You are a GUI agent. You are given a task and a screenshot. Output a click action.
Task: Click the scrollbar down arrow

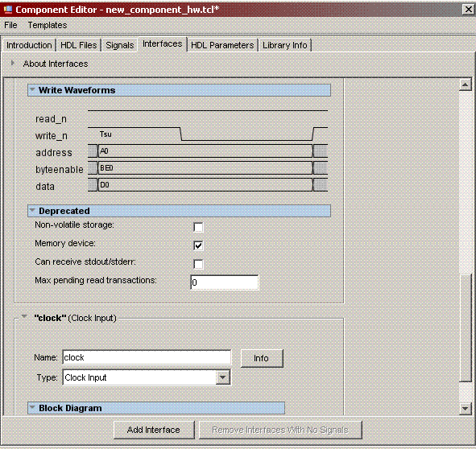click(x=465, y=408)
